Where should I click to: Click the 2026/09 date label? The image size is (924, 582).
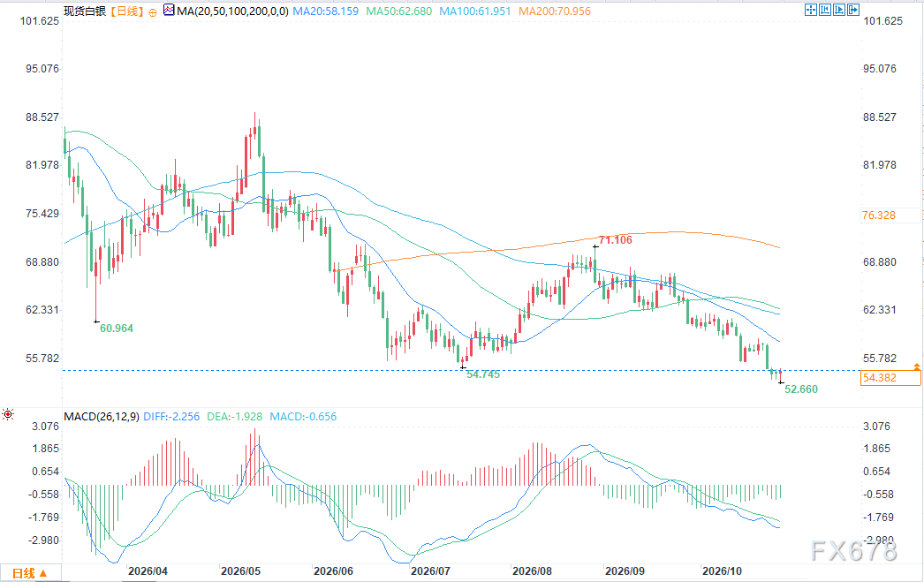(625, 571)
